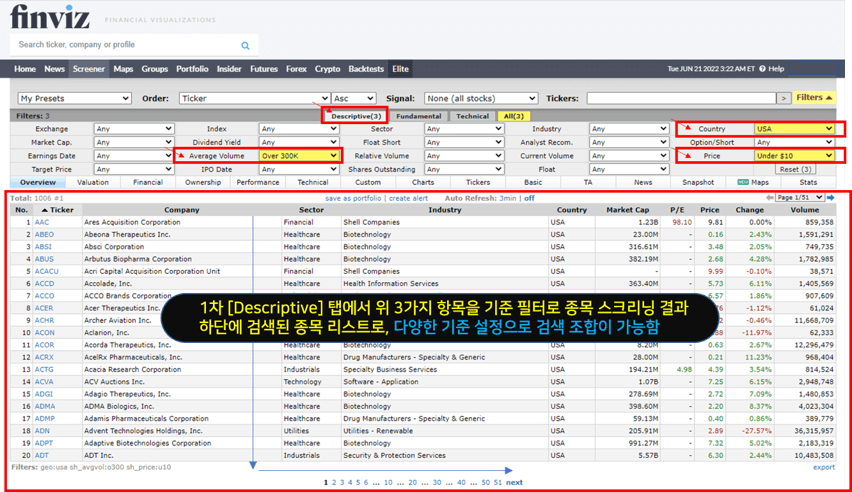
Task: Click the Help question mark icon
Action: click(x=762, y=69)
